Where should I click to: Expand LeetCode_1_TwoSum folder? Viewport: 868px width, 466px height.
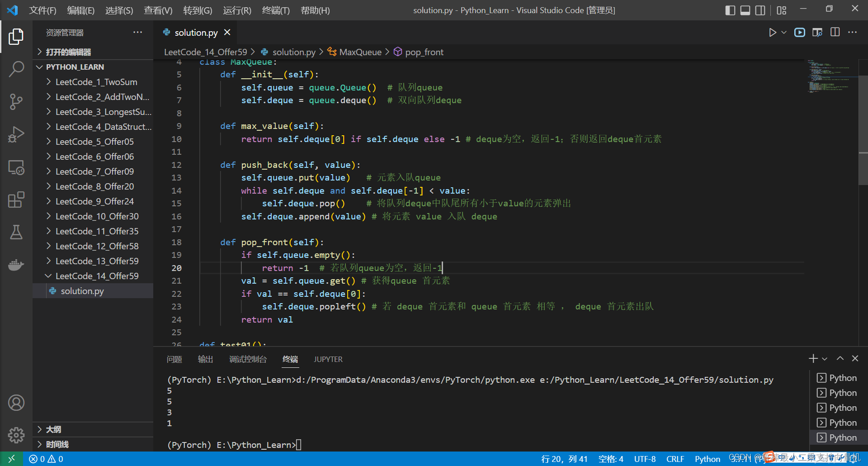tap(93, 82)
